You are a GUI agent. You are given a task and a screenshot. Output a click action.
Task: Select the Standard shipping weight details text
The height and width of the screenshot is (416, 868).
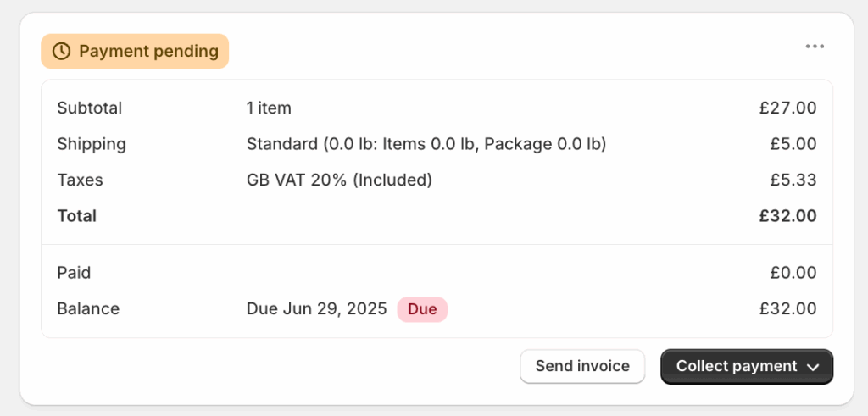pyautogui.click(x=426, y=144)
